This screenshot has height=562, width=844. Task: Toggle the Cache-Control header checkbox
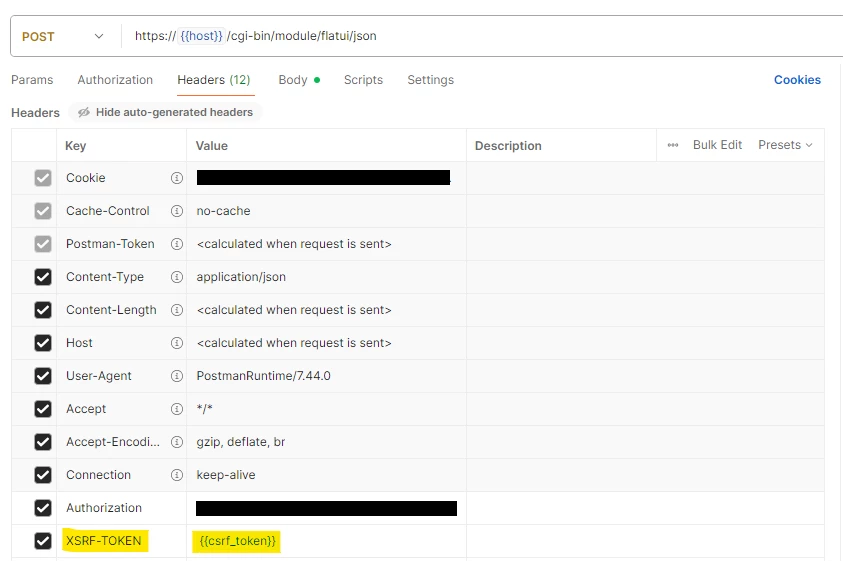coord(43,211)
